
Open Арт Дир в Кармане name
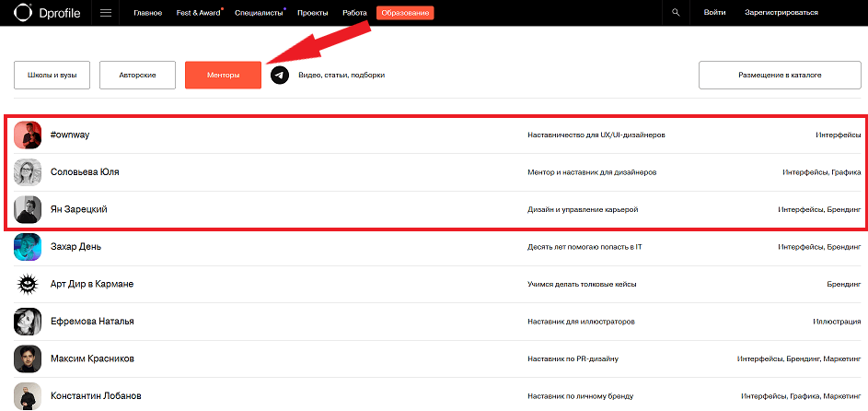coord(92,284)
